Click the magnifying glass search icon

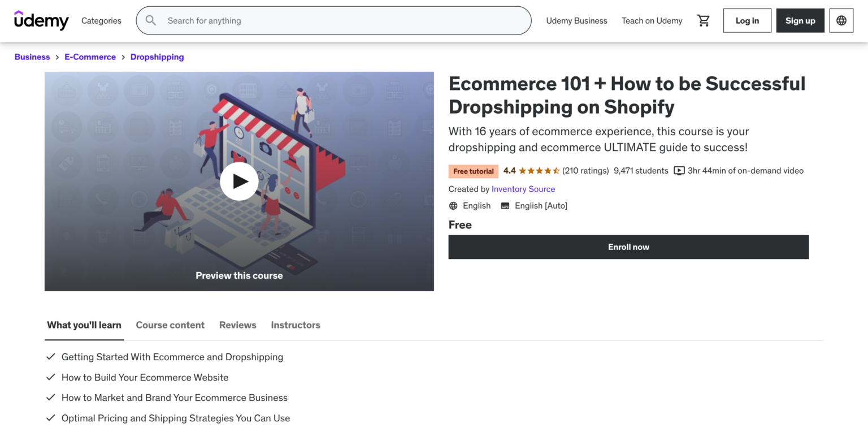[x=150, y=20]
